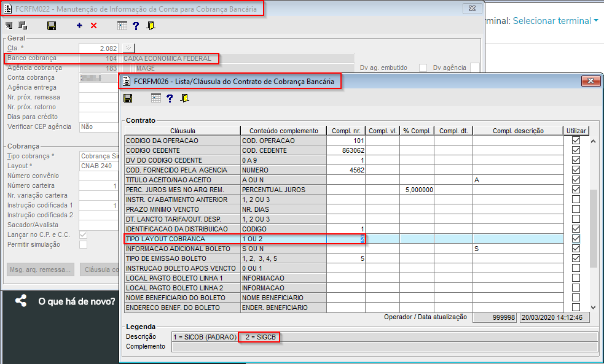Click contract list vertical scrollbar thumb

point(593,229)
